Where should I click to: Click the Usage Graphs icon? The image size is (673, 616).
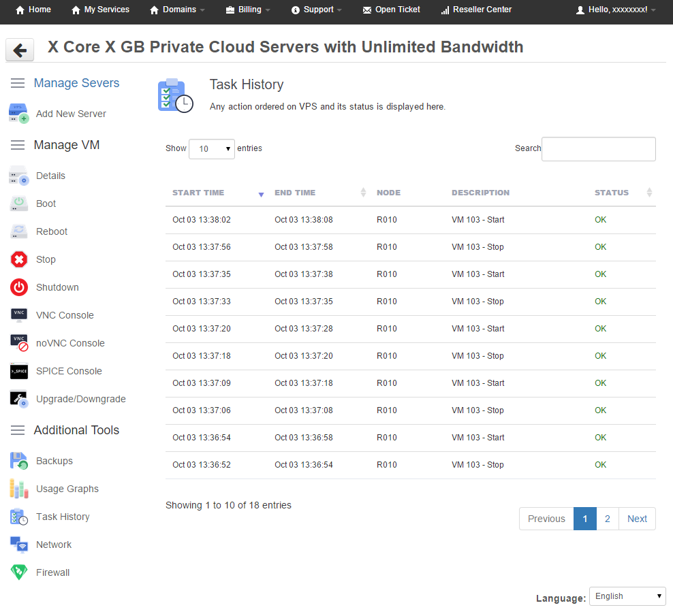click(x=19, y=489)
